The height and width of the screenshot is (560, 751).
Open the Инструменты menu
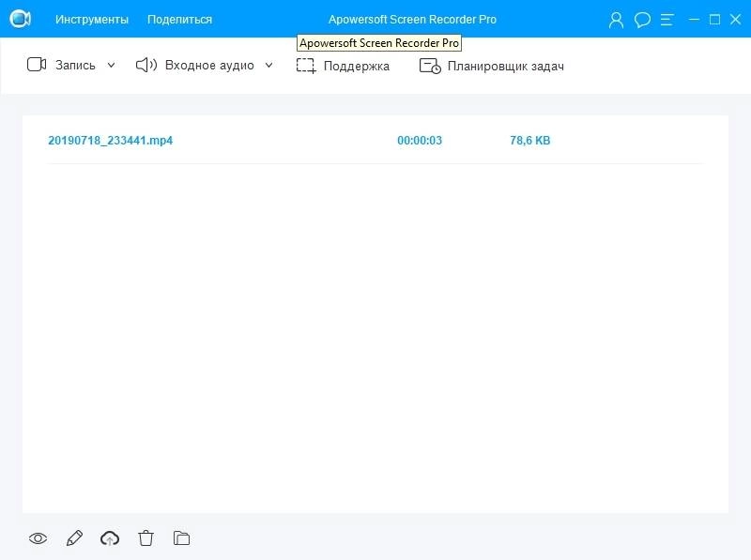[92, 20]
